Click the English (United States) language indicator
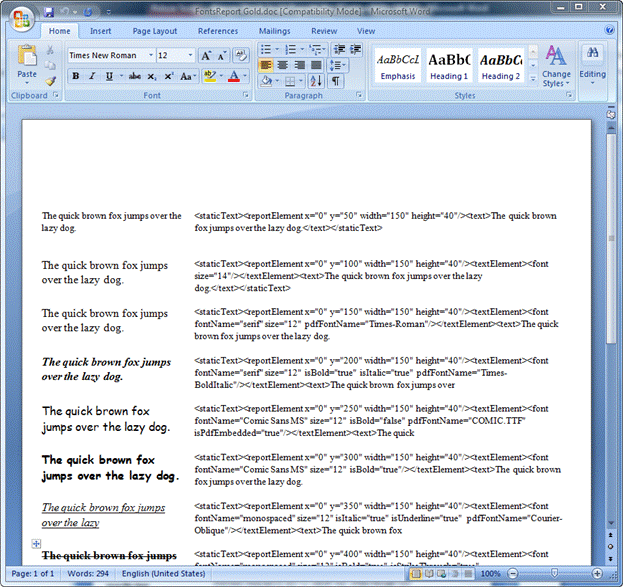Image resolution: width=623 pixels, height=587 pixels. (x=163, y=573)
